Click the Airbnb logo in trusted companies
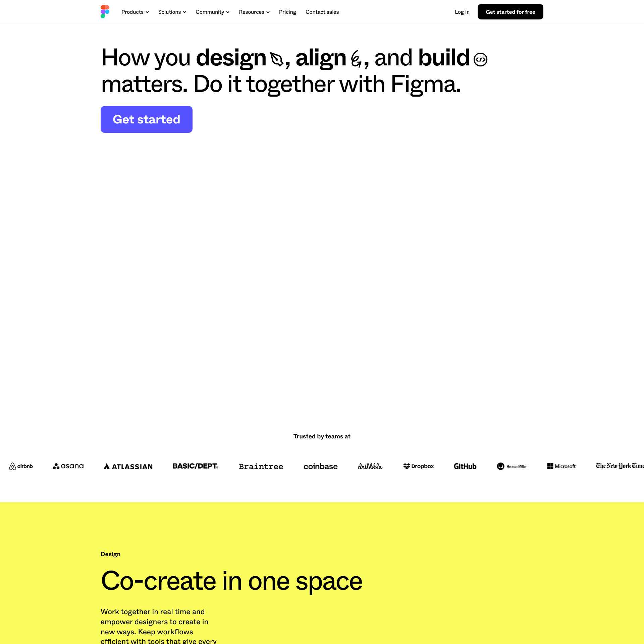 click(x=20, y=466)
